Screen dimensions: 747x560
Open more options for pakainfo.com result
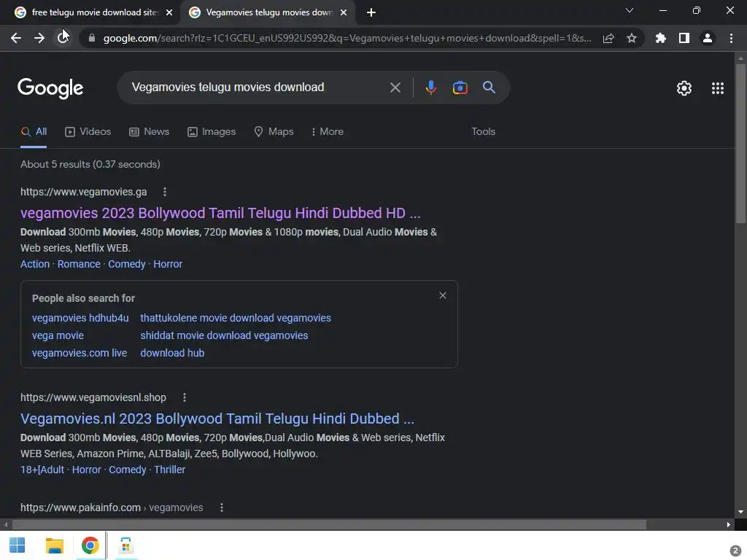[222, 507]
